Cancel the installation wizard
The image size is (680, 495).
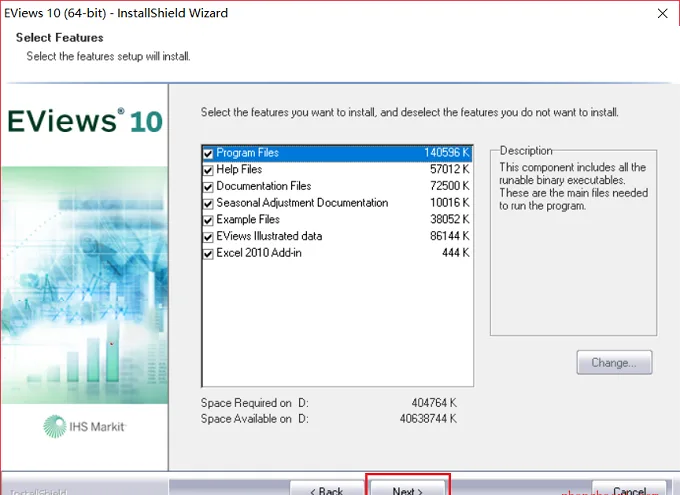[x=629, y=488]
